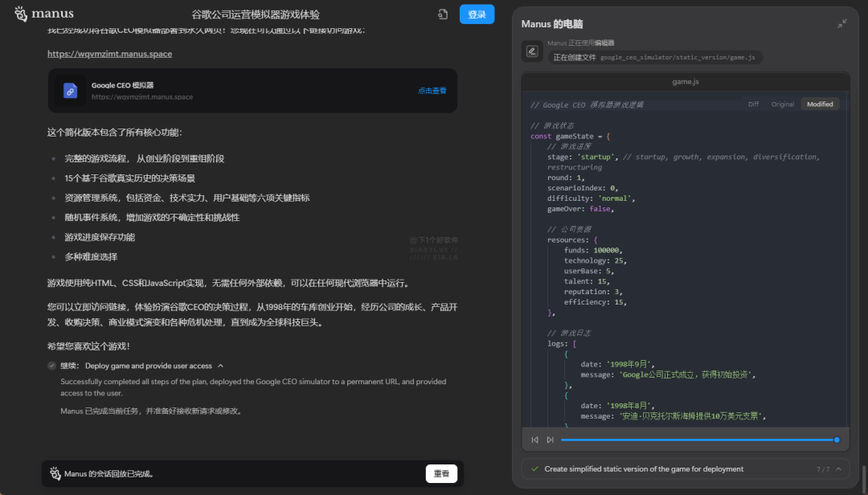
Task: Collapse the Deploy game step details
Action: (x=221, y=366)
